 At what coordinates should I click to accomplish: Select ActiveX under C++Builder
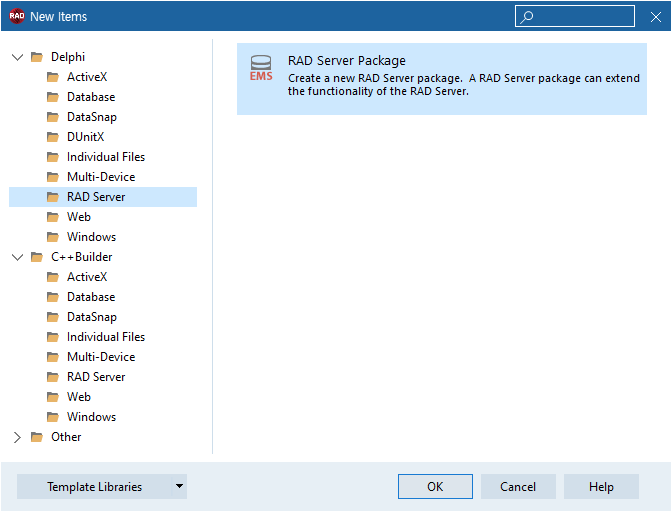point(87,277)
